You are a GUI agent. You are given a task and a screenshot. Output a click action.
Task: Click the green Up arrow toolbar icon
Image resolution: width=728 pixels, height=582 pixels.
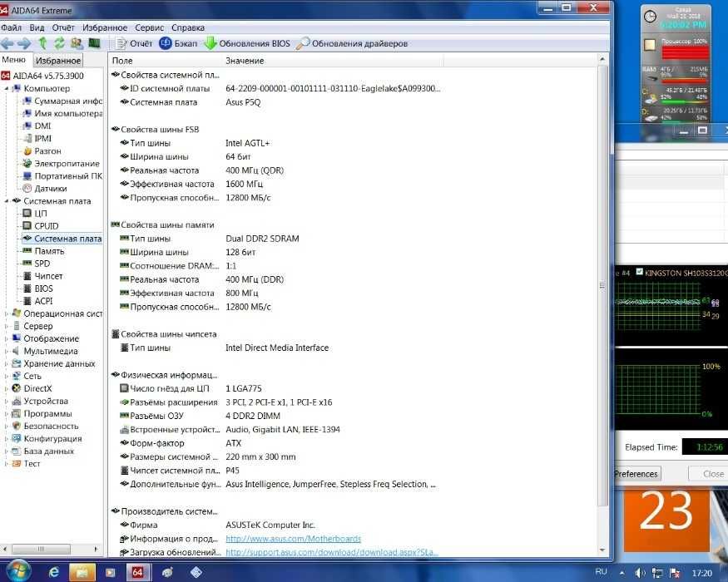pos(42,43)
